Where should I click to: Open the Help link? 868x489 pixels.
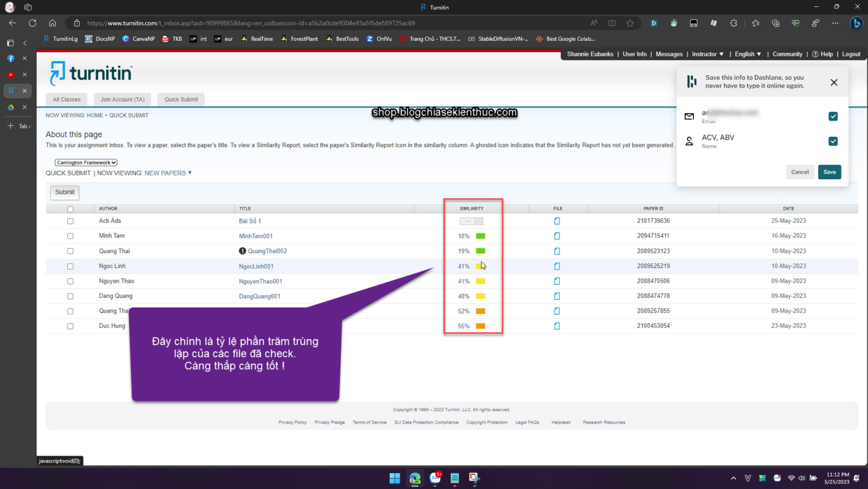(822, 54)
